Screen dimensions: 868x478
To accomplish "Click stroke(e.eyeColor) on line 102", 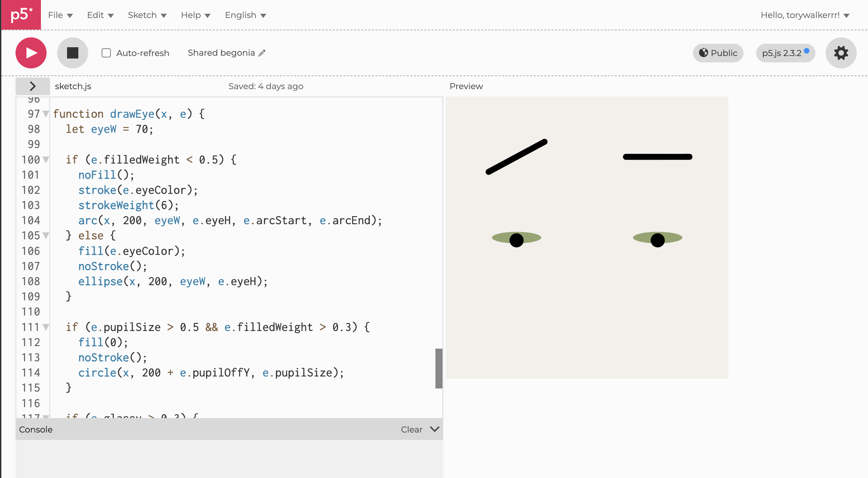I will (x=138, y=190).
